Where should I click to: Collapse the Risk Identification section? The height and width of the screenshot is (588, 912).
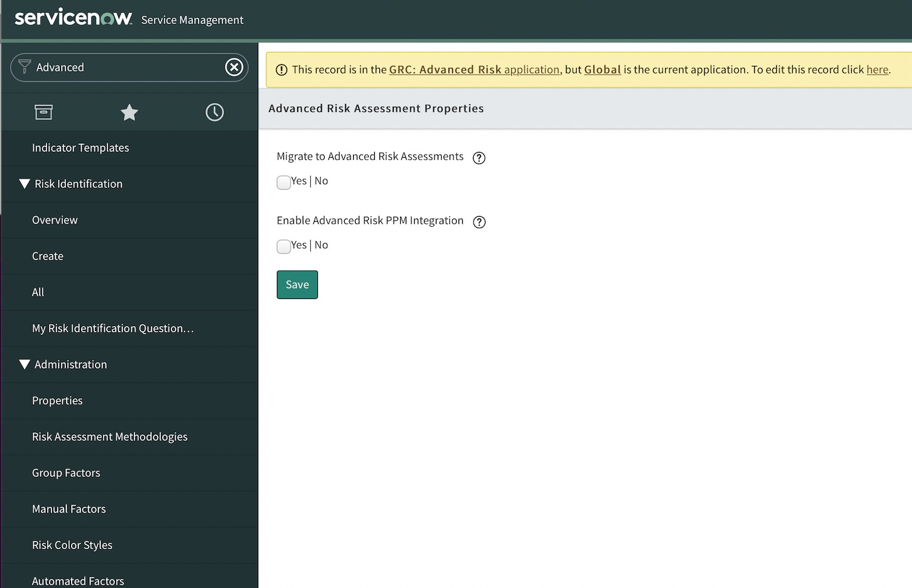[24, 183]
